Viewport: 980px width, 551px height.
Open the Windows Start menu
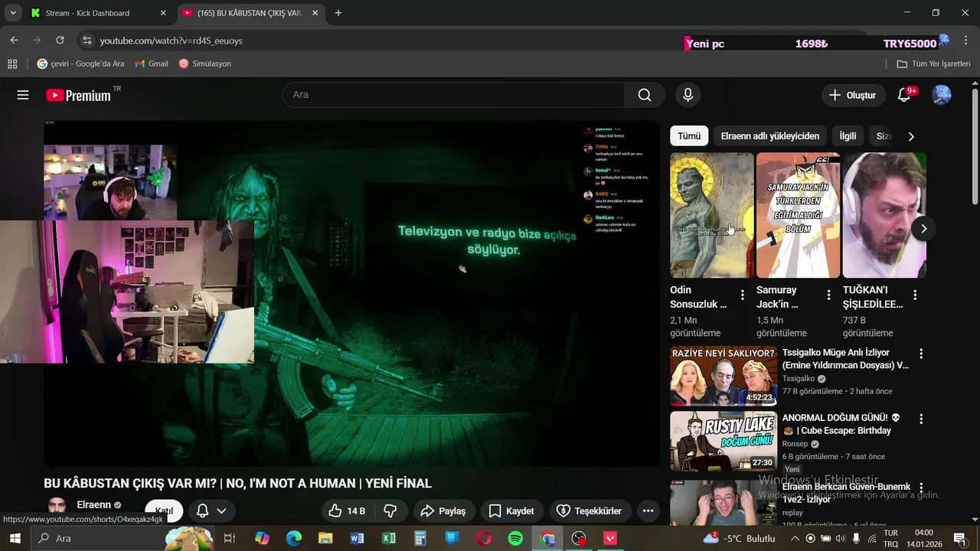(15, 538)
